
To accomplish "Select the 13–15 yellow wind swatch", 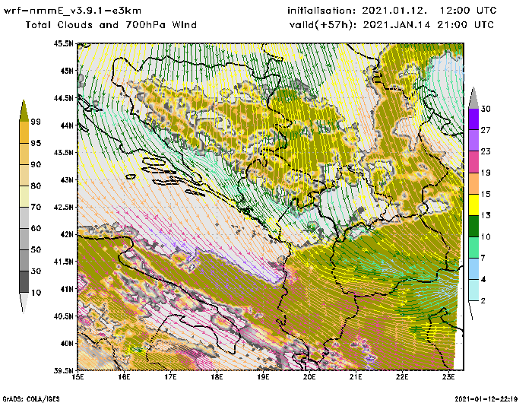I will [473, 205].
